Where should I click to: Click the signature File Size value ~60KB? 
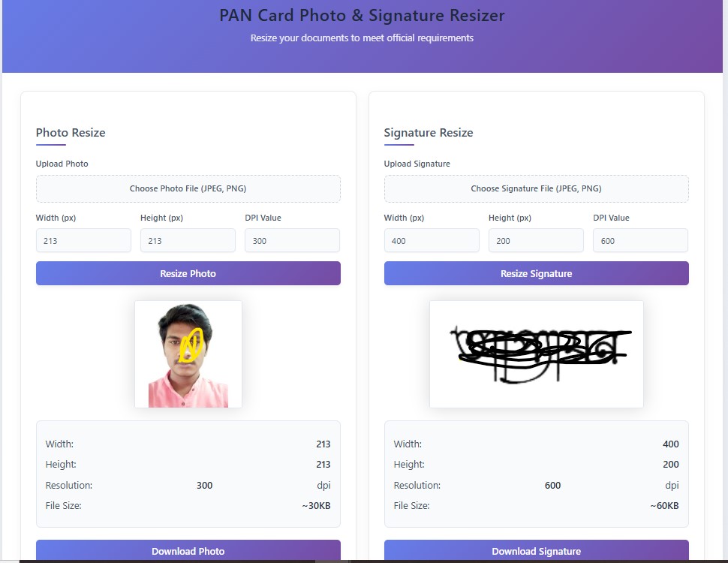(664, 506)
